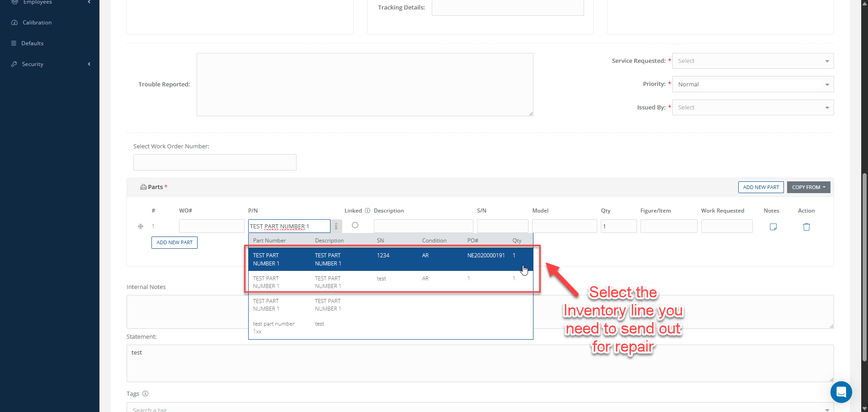This screenshot has height=412, width=868.
Task: Click the info icon next to P/N field
Action: [336, 226]
